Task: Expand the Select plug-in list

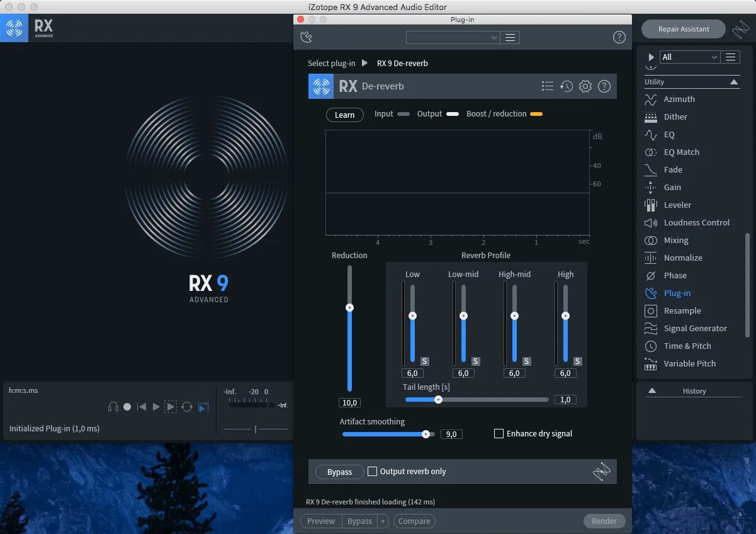Action: (x=364, y=63)
